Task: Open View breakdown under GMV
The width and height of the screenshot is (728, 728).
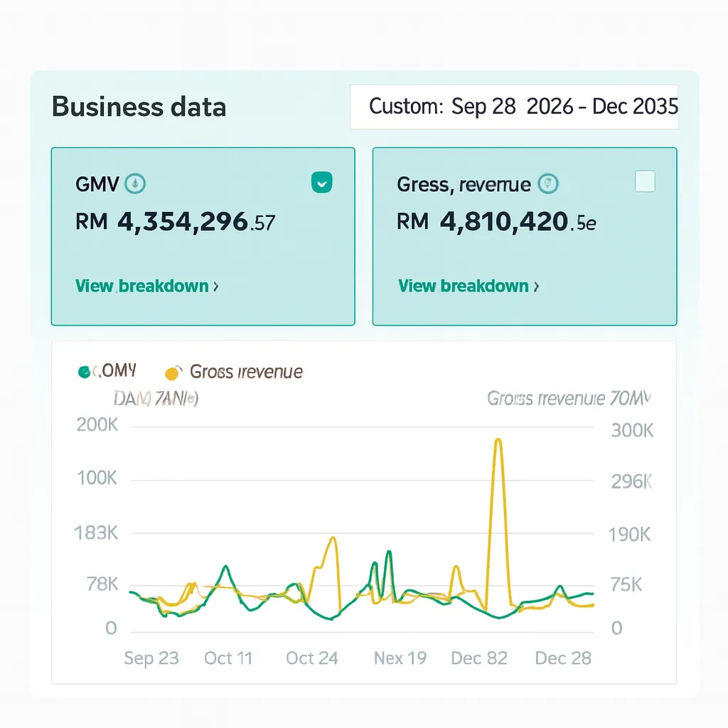Action: (146, 287)
